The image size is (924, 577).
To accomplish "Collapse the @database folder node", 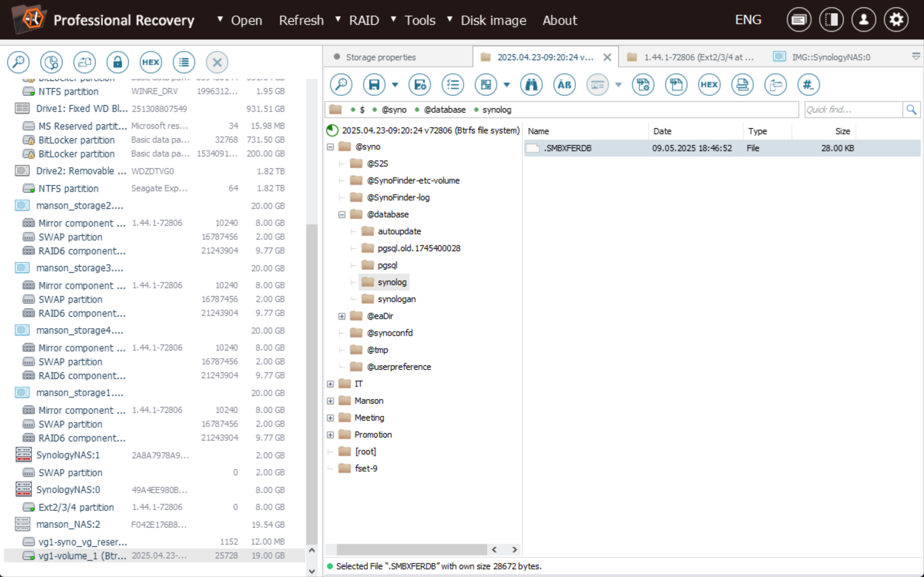I will [x=342, y=215].
